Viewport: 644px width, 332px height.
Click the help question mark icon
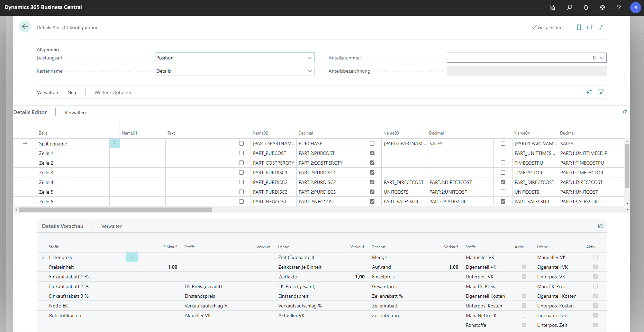tap(619, 8)
